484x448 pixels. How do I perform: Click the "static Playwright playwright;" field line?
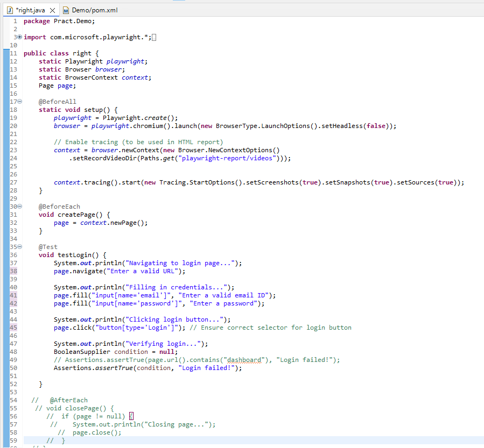93,61
